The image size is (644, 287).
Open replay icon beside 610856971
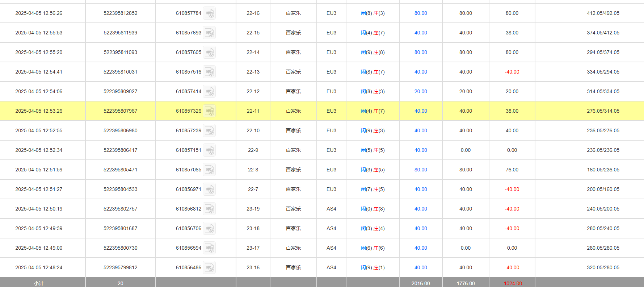pyautogui.click(x=209, y=190)
